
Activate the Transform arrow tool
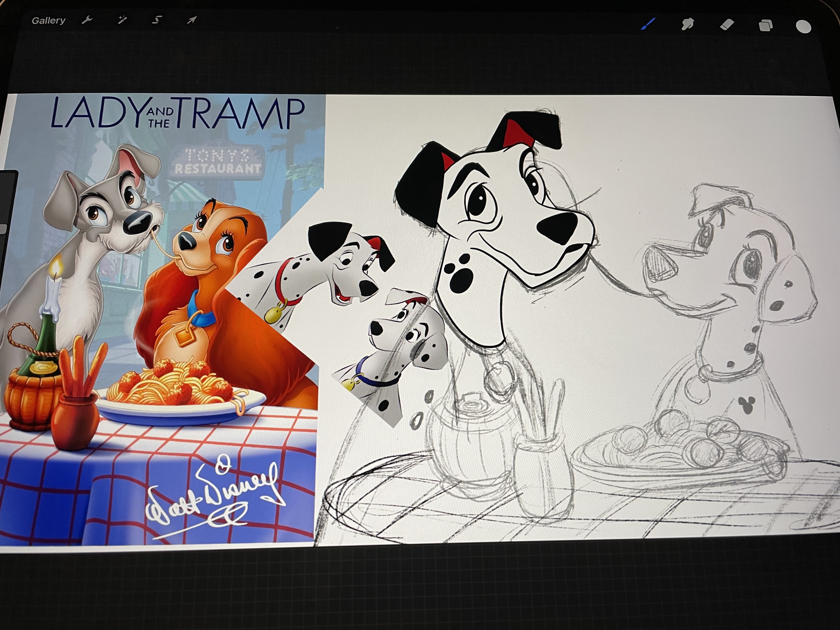(192, 20)
